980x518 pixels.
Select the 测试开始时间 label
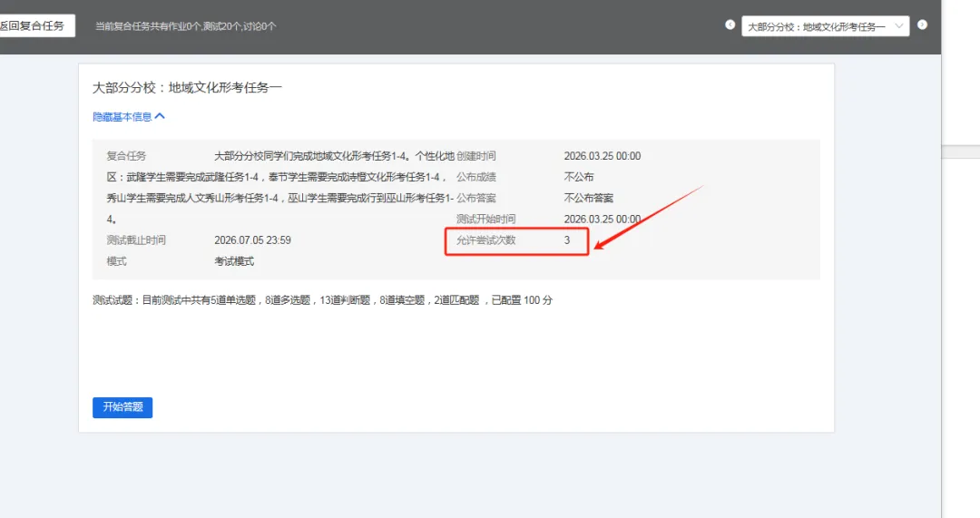(485, 220)
